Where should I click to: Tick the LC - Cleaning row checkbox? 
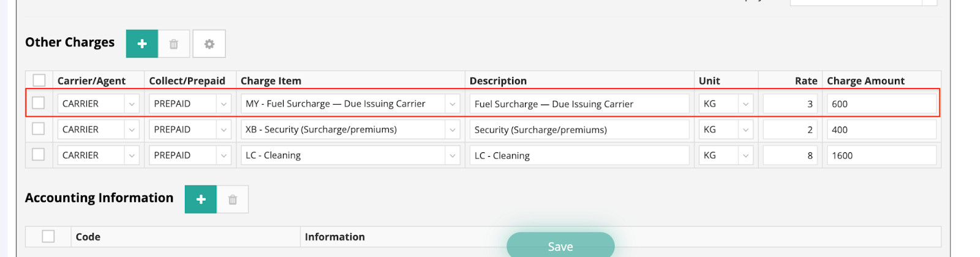click(x=39, y=155)
